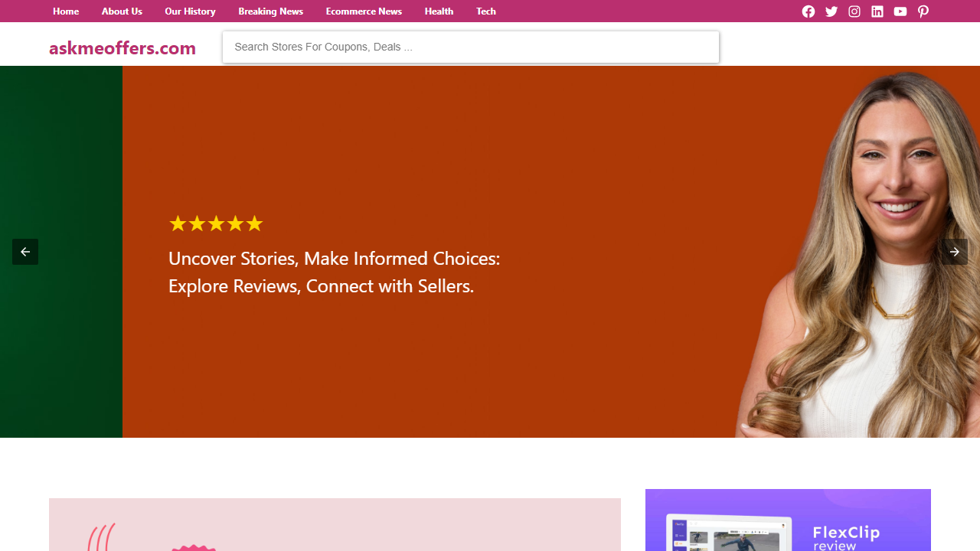Screen dimensions: 980x551
Task: Open the YouTube channel icon
Action: pos(900,11)
